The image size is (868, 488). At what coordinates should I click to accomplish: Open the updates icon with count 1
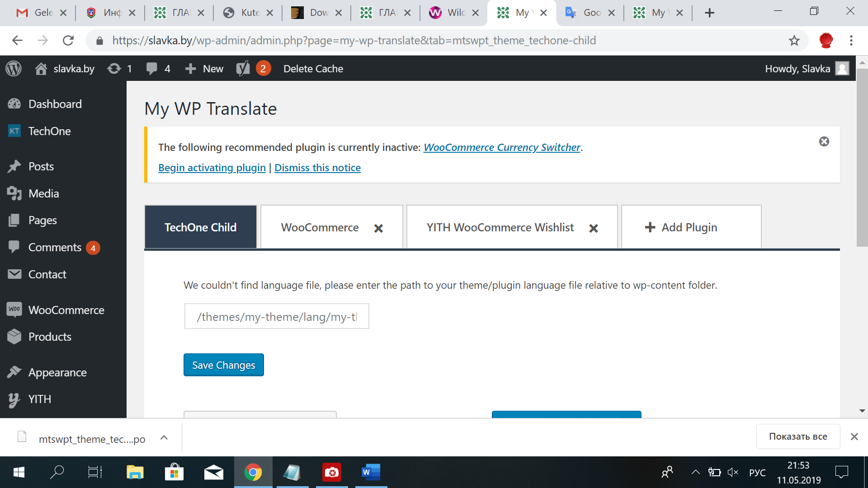click(119, 69)
